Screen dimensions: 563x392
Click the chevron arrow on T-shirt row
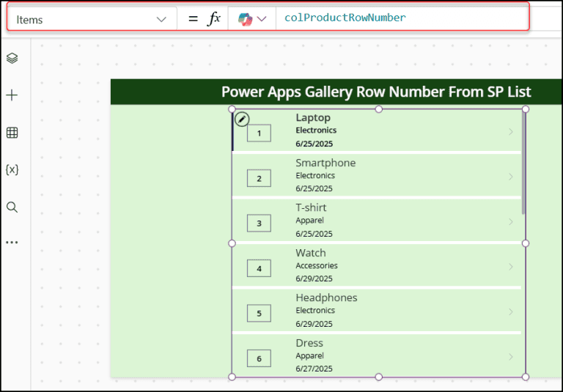click(510, 222)
